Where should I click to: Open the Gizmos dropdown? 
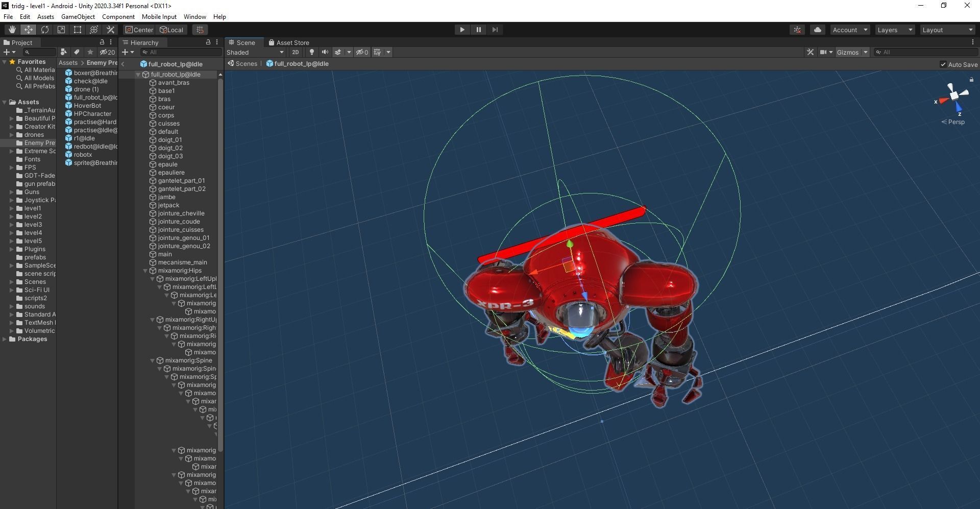point(852,52)
